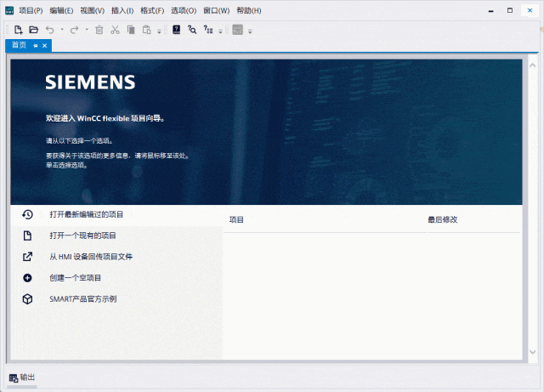This screenshot has height=392, width=544.
Task: Open the Undo history dropdown arrow
Action: point(62,30)
